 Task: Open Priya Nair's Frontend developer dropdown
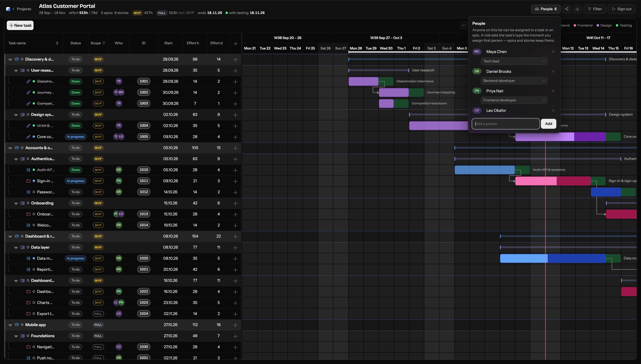tap(514, 100)
